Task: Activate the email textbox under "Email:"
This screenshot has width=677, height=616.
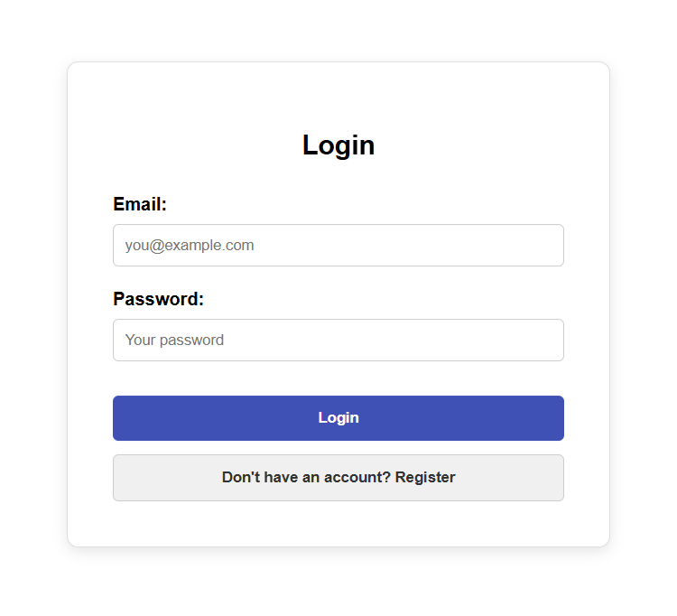Action: 338,246
